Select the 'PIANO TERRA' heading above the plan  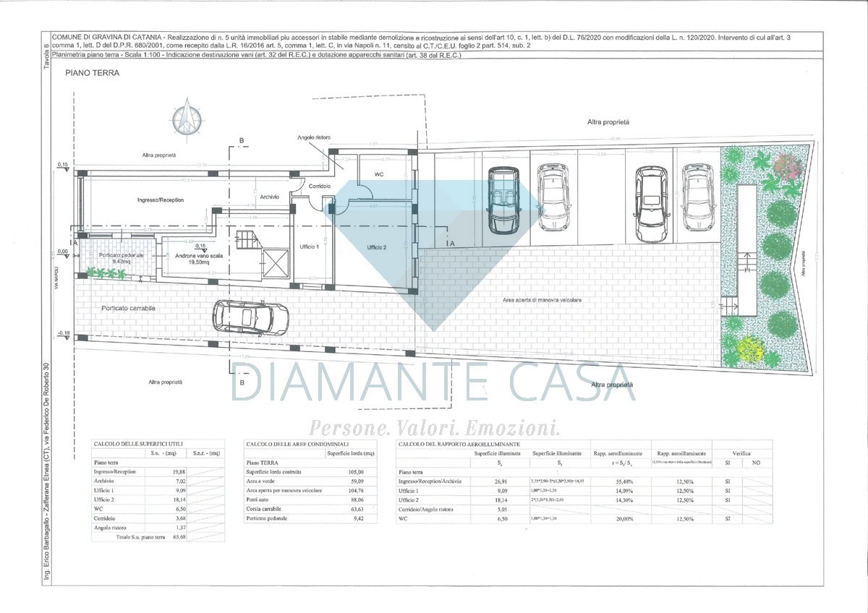coord(92,74)
